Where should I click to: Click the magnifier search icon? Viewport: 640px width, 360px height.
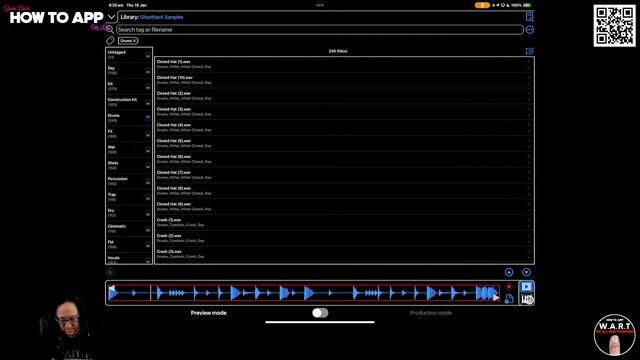coord(110,29)
